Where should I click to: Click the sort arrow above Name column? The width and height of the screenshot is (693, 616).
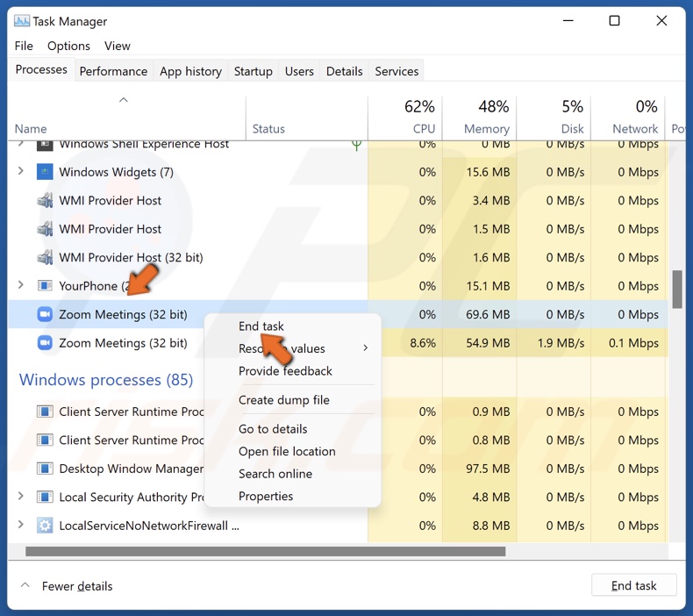click(x=124, y=100)
